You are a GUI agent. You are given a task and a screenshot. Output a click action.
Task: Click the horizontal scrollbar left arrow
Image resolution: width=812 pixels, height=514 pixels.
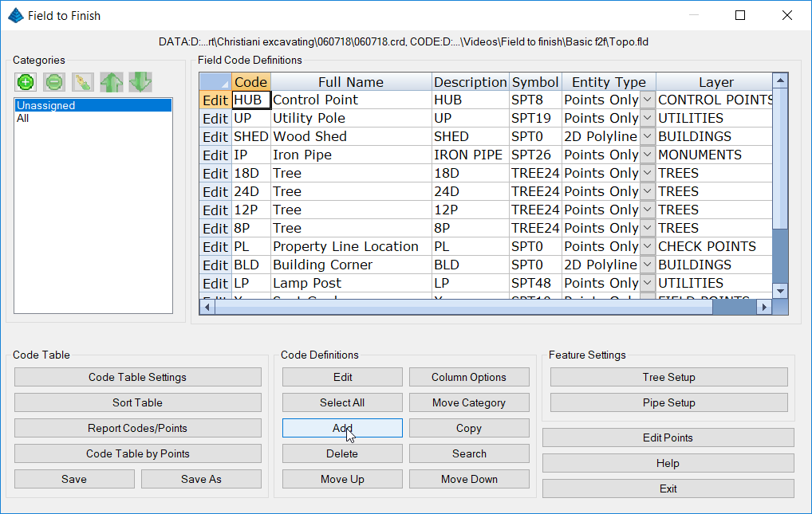(207, 307)
